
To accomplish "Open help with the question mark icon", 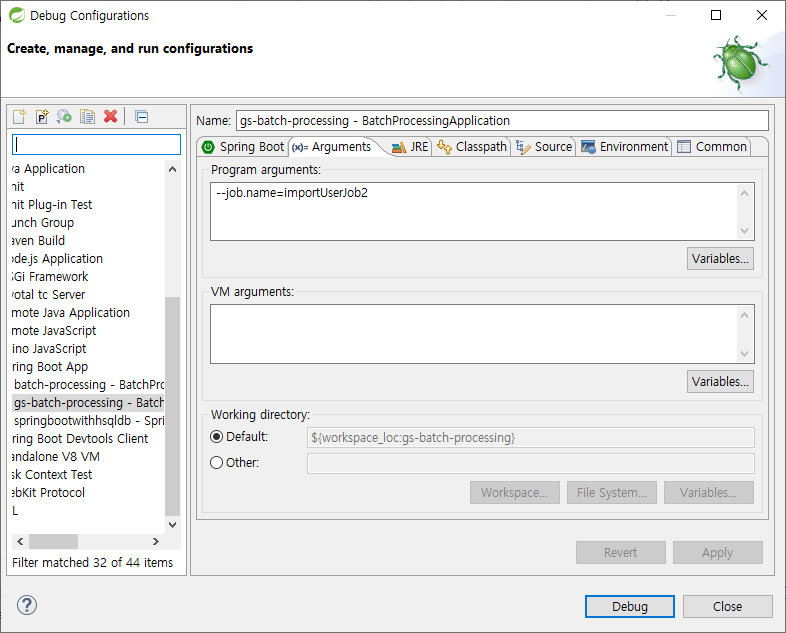I will 27,605.
